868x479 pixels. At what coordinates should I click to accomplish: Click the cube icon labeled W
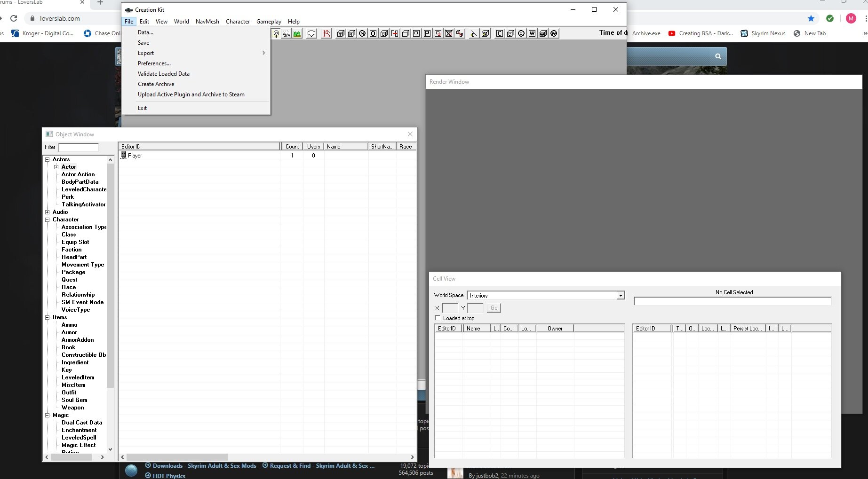pos(543,33)
